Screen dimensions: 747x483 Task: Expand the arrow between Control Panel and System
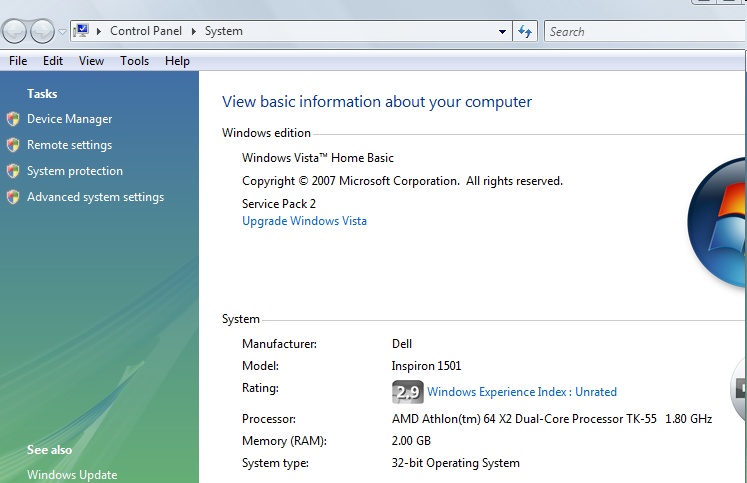[x=193, y=31]
